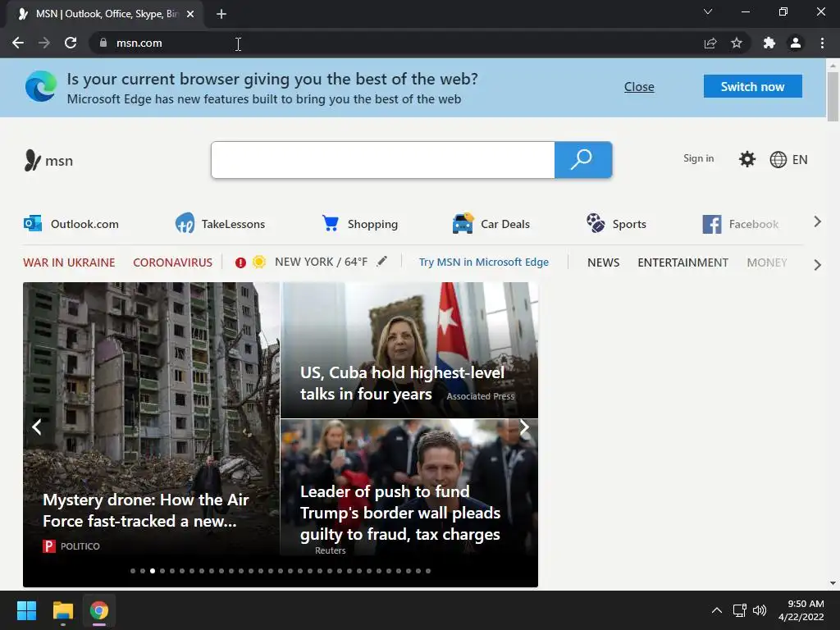Open the NEWS section

[603, 262]
